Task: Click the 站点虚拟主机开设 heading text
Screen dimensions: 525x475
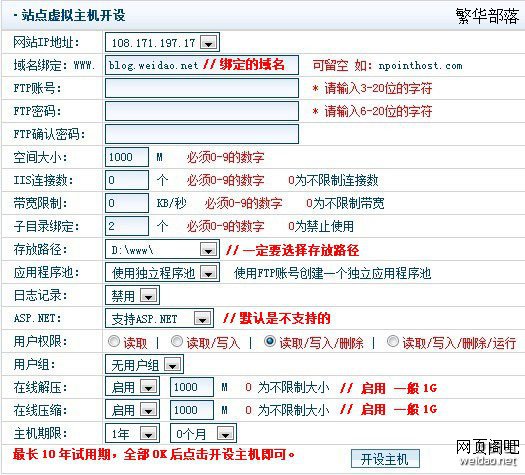Action: pos(73,15)
